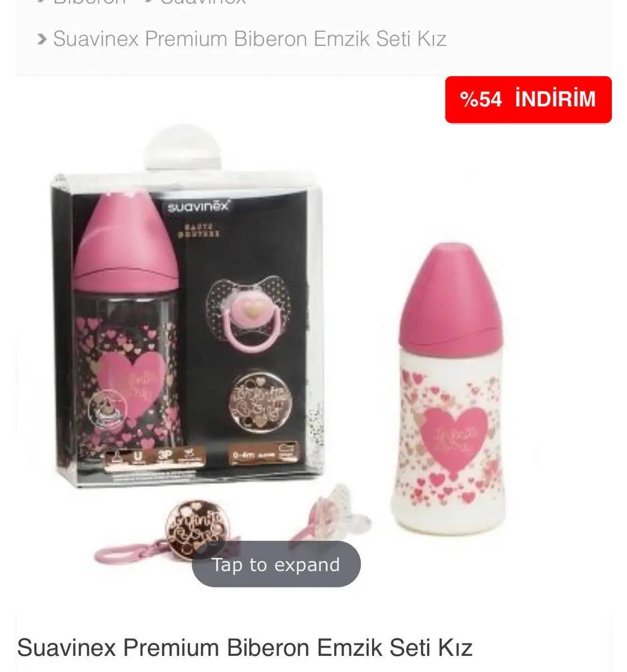Click the partially visible Suavinex breadcrumb at the top
Screen dimensions: 627x672
click(x=203, y=2)
